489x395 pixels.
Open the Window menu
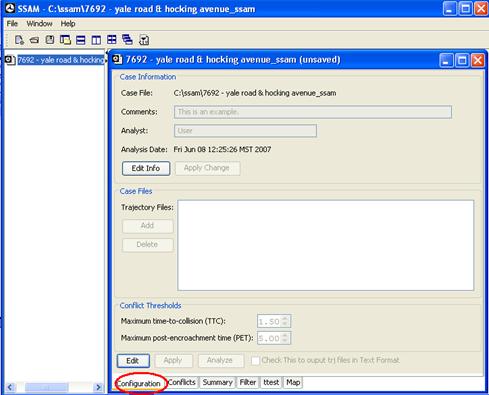tap(39, 24)
